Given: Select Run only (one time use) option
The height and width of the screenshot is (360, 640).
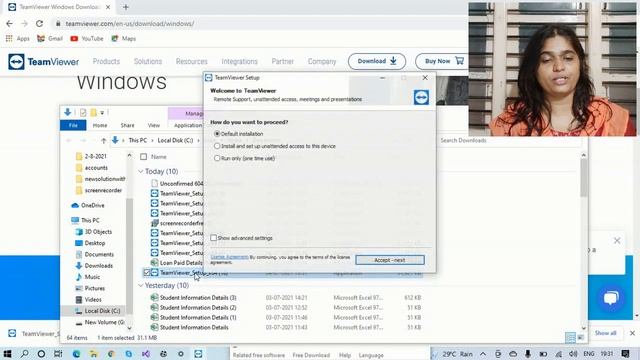Looking at the screenshot, I should tap(217, 158).
